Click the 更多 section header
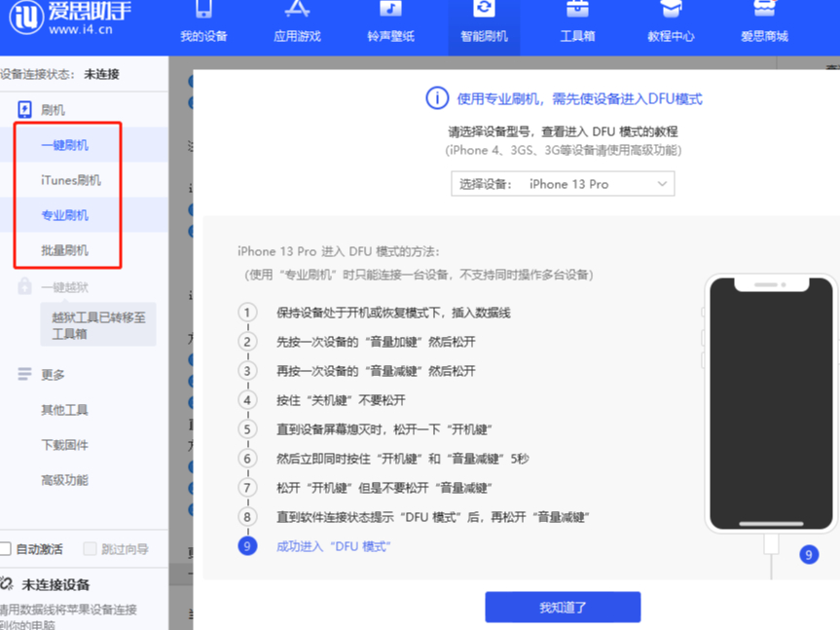Screen dimensions: 840x630 click(x=53, y=375)
